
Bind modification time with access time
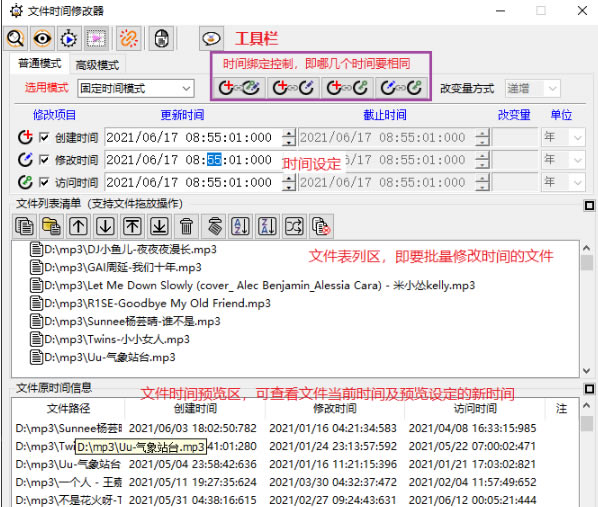(x=401, y=88)
